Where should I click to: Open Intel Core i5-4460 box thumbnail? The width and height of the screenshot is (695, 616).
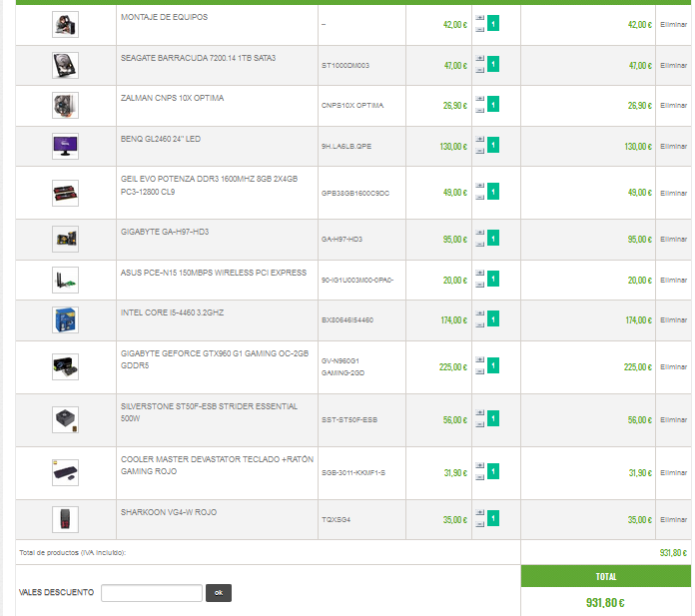[x=65, y=319]
